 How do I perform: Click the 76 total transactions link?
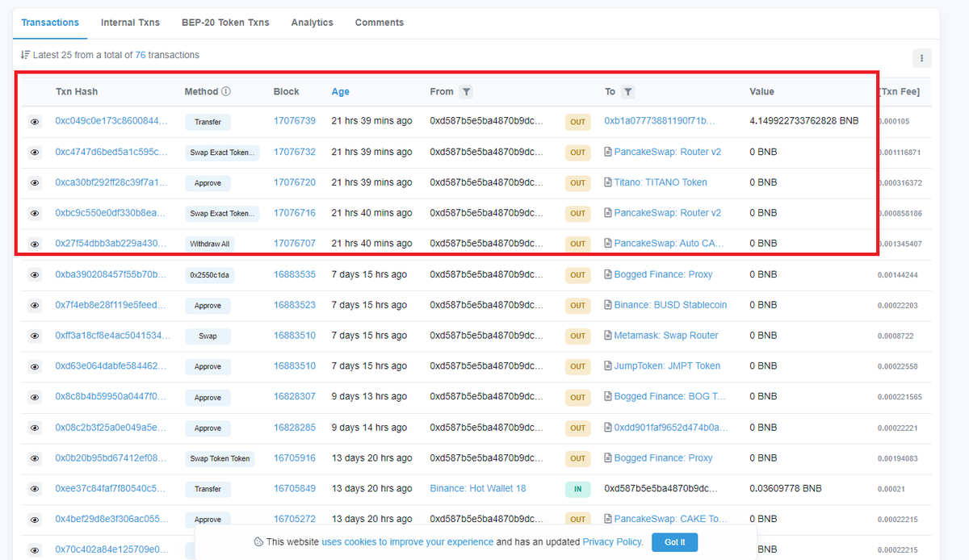(141, 55)
